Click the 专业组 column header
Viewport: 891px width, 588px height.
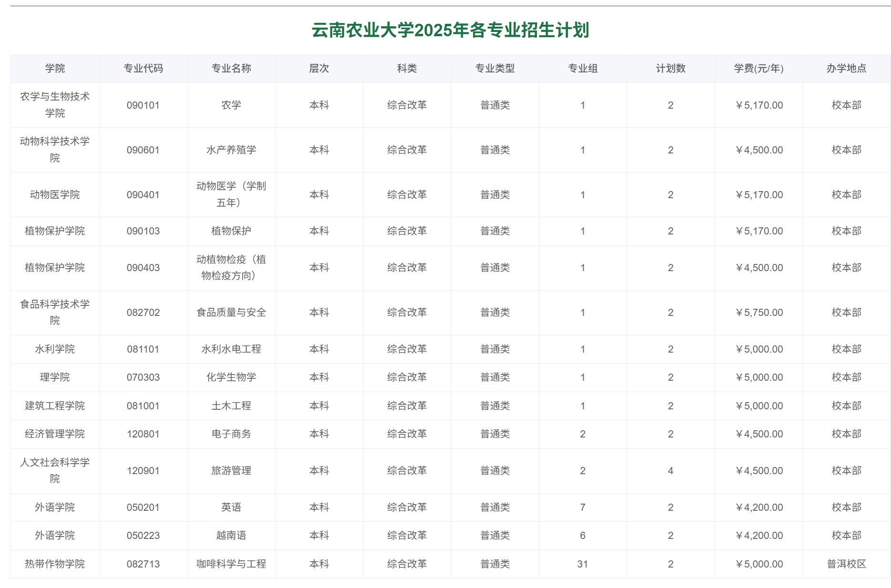(x=582, y=68)
